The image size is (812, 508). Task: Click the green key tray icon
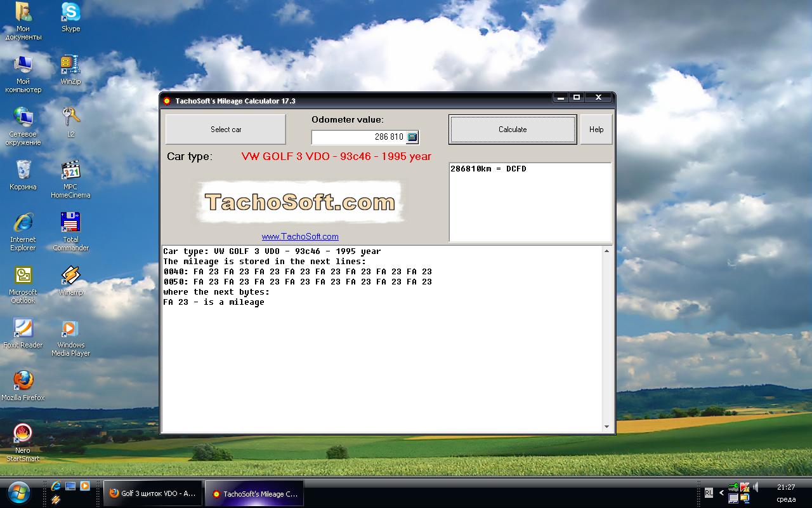(x=733, y=487)
